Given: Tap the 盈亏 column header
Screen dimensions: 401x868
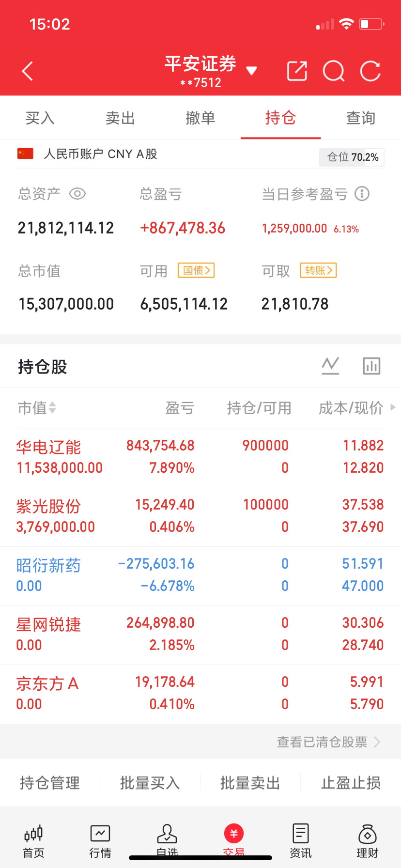Looking at the screenshot, I should tap(180, 408).
